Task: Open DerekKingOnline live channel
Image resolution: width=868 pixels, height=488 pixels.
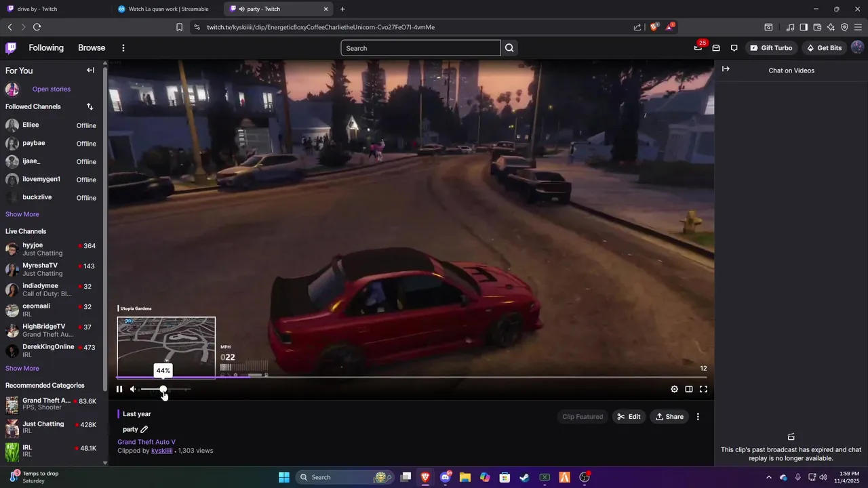Action: coord(52,350)
